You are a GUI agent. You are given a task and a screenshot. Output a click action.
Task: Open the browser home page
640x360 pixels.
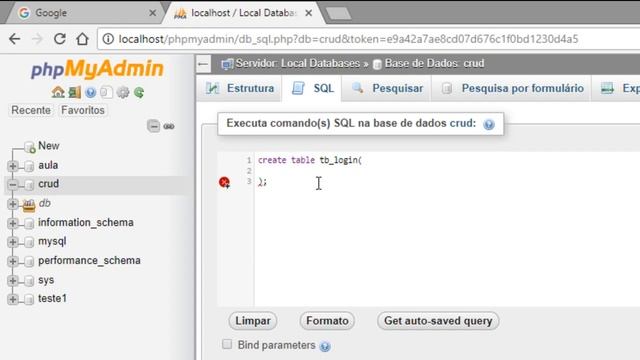(82, 39)
